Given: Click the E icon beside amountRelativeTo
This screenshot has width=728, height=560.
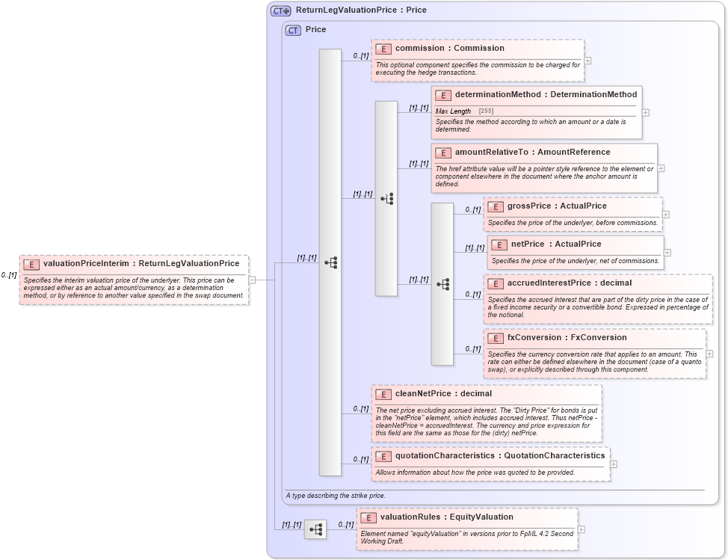Looking at the screenshot, I should coord(443,153).
